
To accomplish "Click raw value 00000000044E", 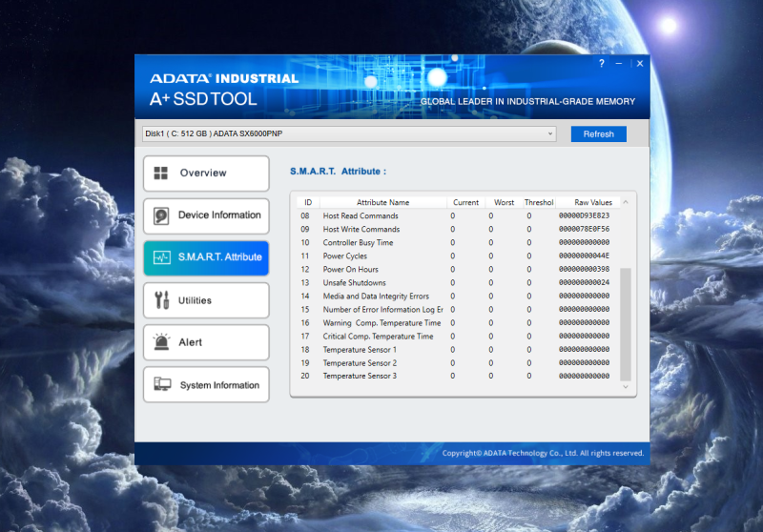I will click(x=584, y=256).
